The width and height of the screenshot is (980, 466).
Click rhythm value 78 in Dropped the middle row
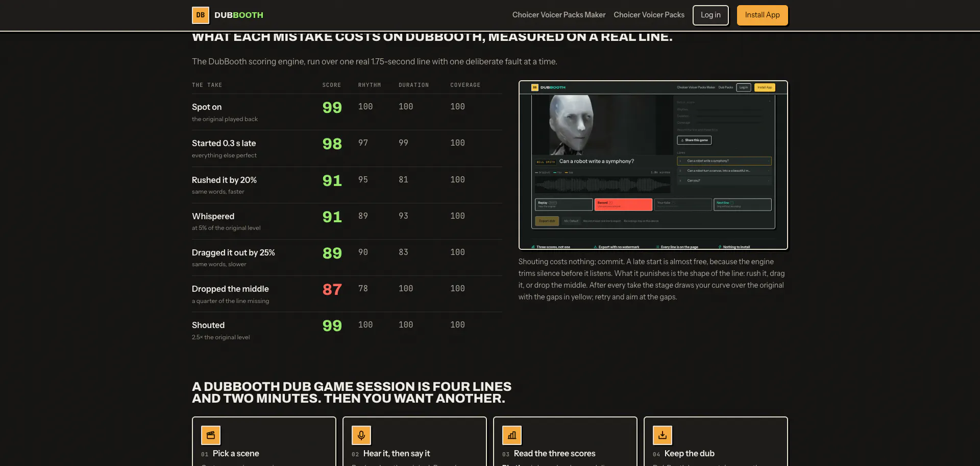363,289
